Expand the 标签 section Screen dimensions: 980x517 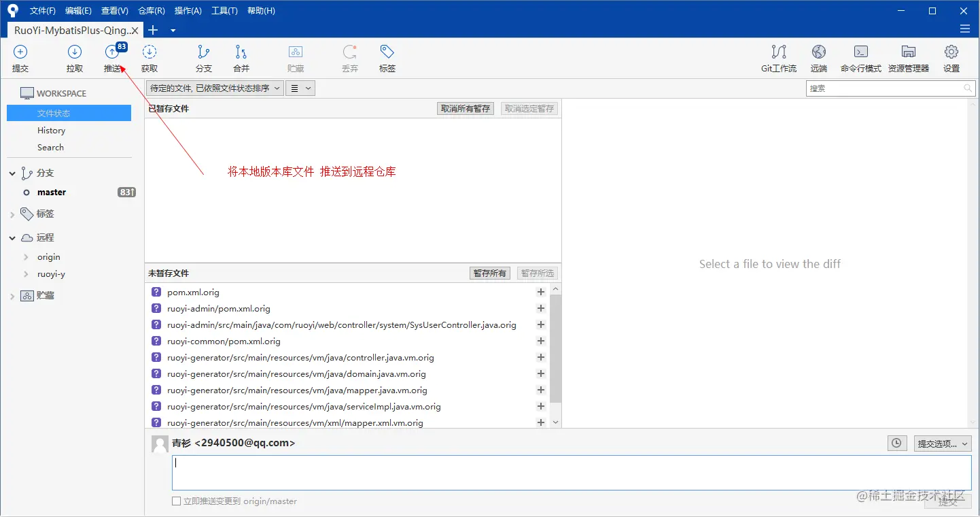pyautogui.click(x=12, y=214)
